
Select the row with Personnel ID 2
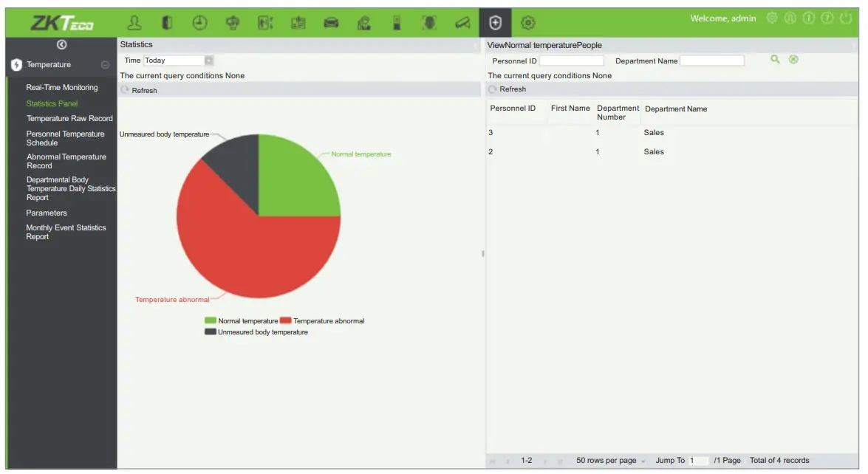[672, 151]
